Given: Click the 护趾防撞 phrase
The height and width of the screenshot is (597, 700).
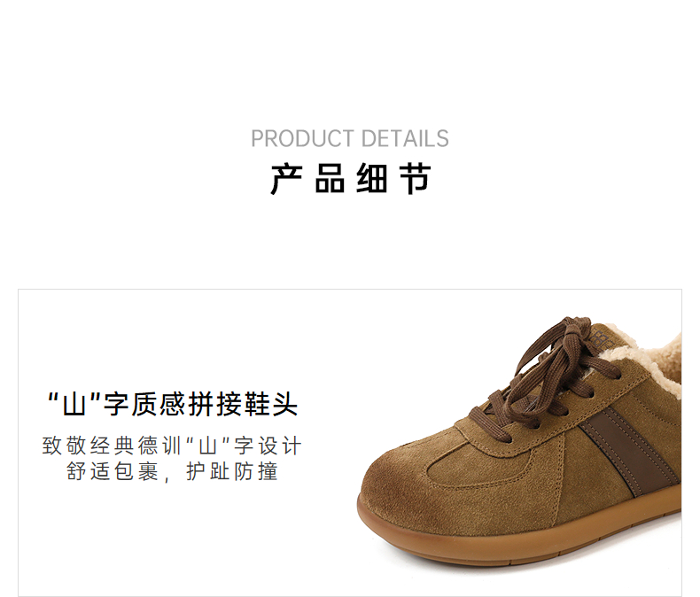Looking at the screenshot, I should pyautogui.click(x=231, y=471).
